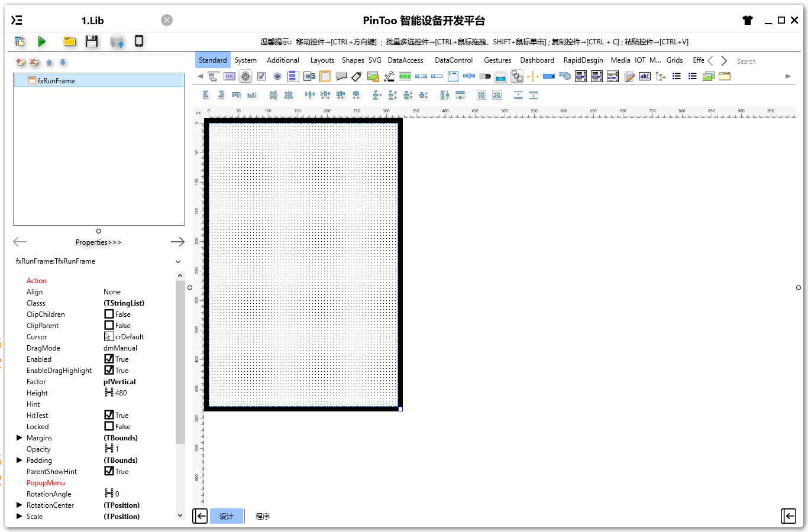This screenshot has width=808, height=532.
Task: Expand the Padding property
Action: [x=20, y=460]
